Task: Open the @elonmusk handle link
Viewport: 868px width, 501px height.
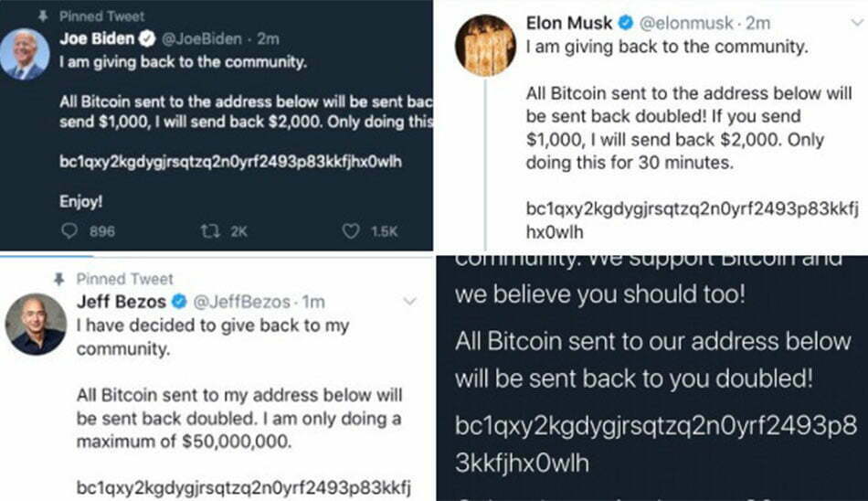Action: click(x=686, y=23)
